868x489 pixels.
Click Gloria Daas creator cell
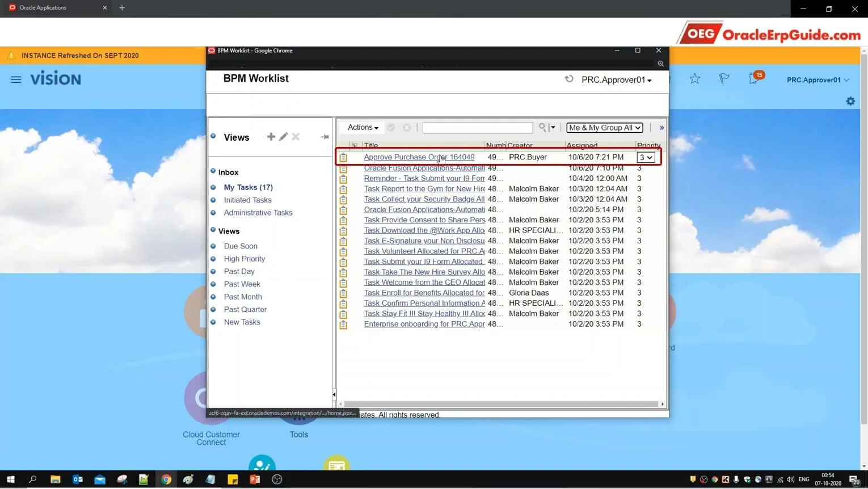[x=529, y=293]
